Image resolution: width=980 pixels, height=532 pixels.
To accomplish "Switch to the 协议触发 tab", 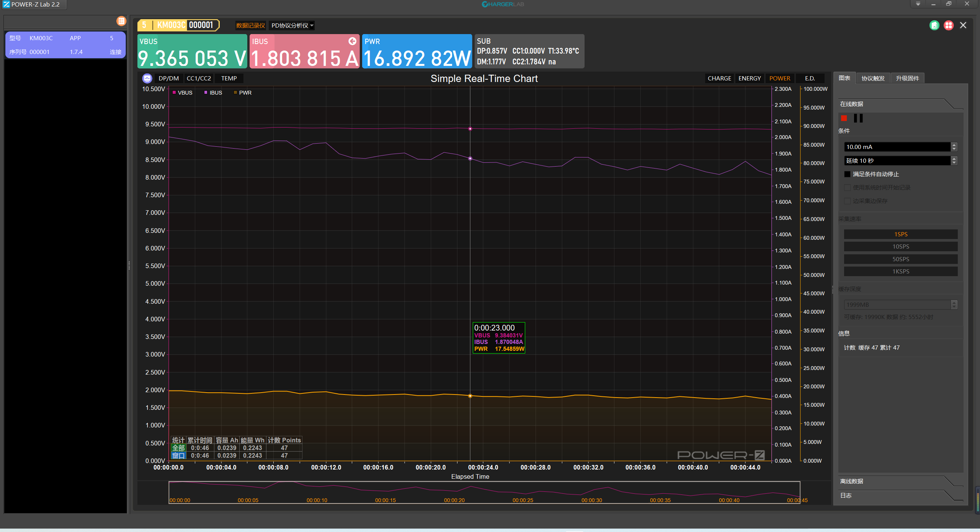I will click(873, 78).
